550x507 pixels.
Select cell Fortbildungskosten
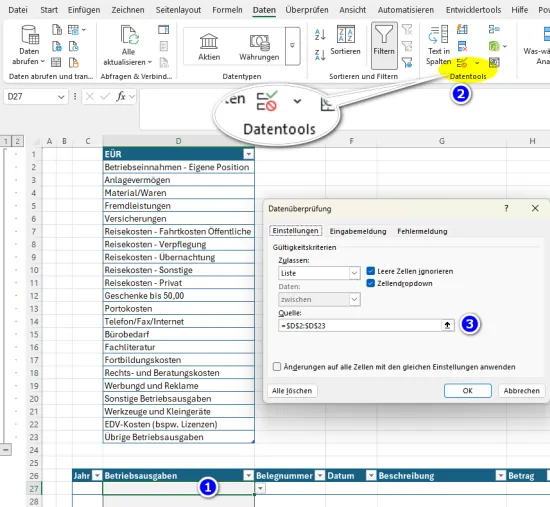[x=179, y=360]
